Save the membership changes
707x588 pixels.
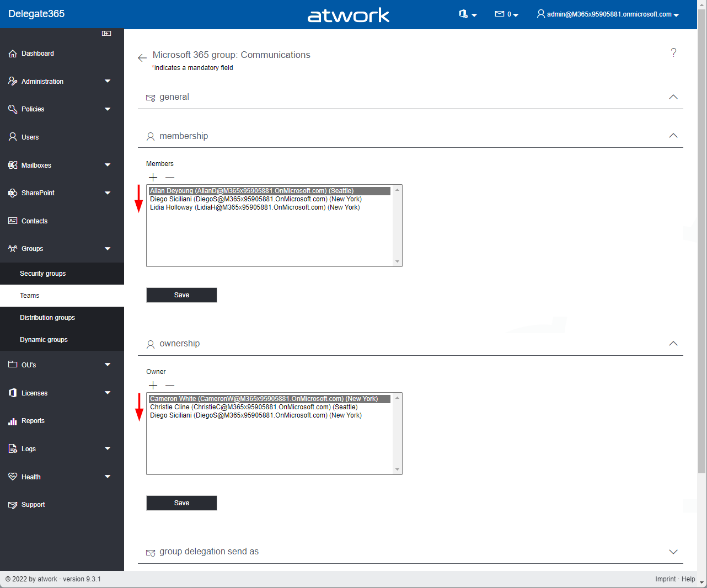tap(181, 295)
